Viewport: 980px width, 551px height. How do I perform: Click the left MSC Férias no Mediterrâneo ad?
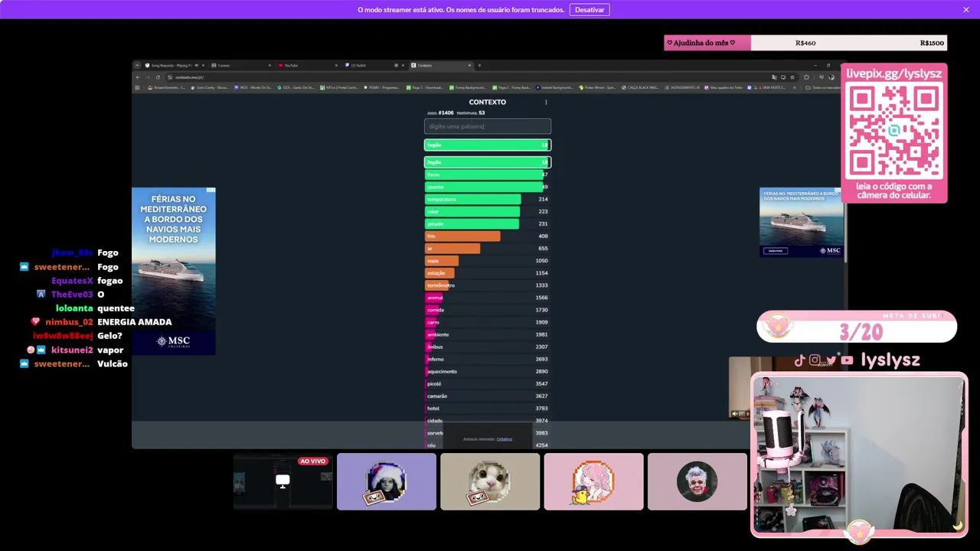click(x=174, y=271)
